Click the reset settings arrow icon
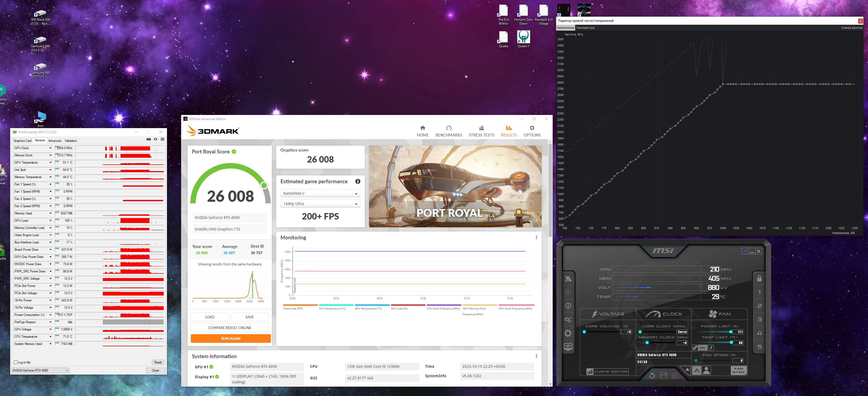The image size is (868, 396). tap(652, 375)
